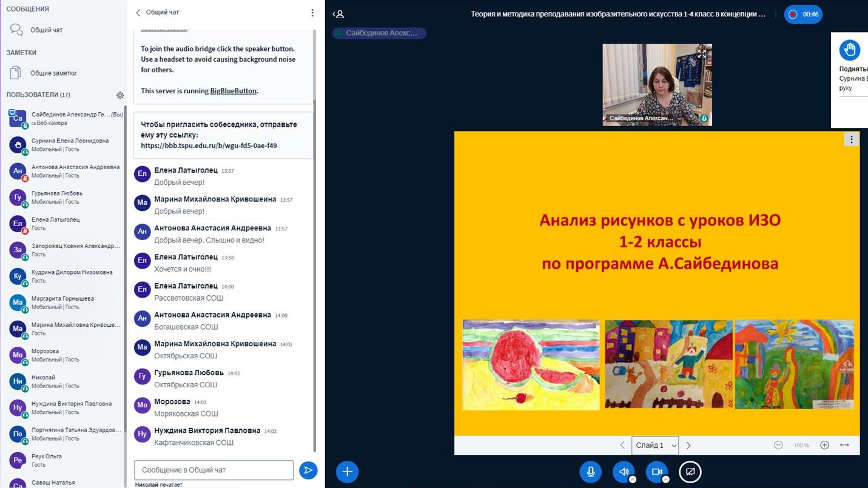Click the message Добрый вечер. Слышно и видно!
Image resolution: width=868 pixels, height=488 pixels.
[209, 240]
